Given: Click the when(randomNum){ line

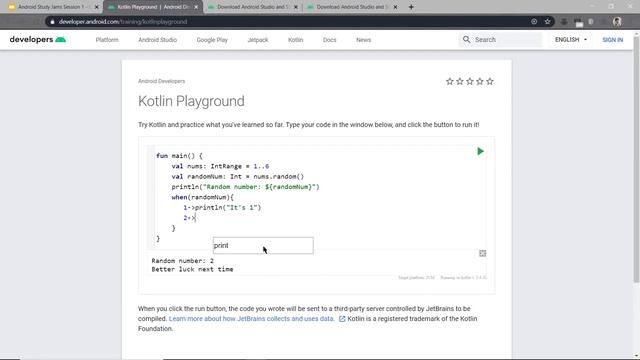Looking at the screenshot, I should (202, 197).
